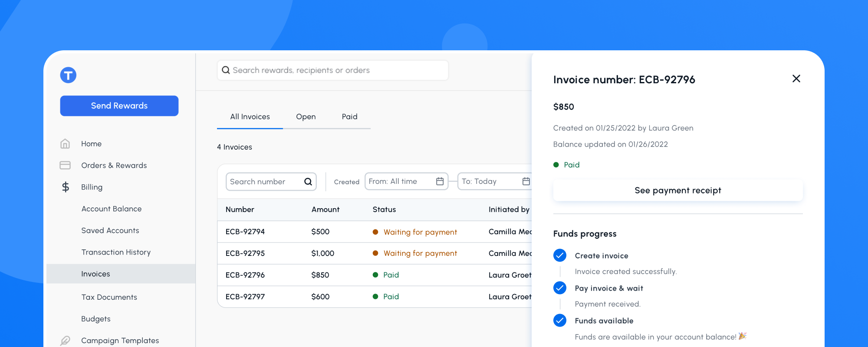868x347 pixels.
Task: Open Home in the sidebar
Action: tap(91, 144)
